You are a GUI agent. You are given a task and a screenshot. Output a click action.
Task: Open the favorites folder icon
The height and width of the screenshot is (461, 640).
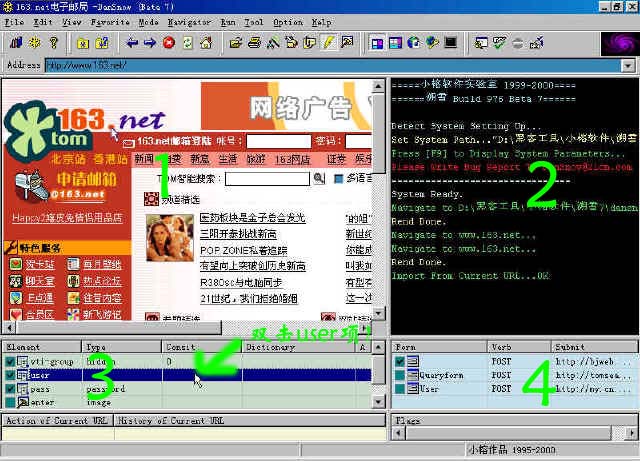83,42
